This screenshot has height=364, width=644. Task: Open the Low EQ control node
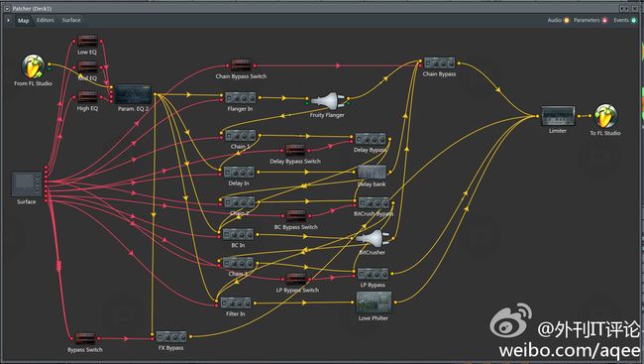click(x=87, y=41)
